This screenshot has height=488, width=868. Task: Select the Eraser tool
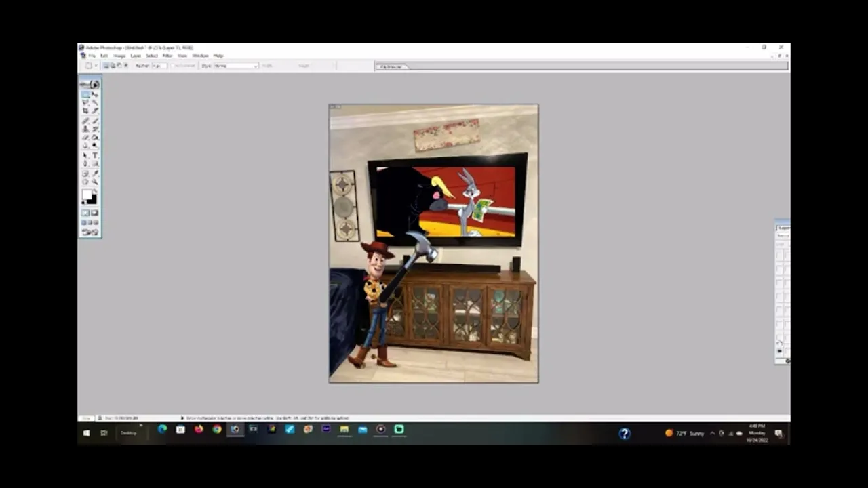(86, 138)
